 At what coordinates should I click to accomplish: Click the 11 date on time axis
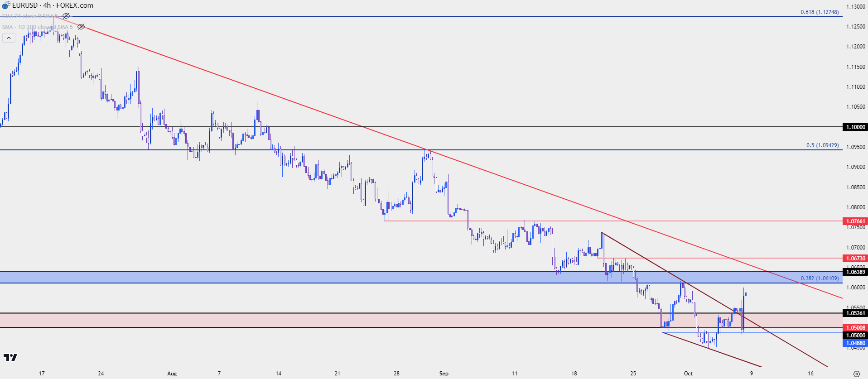pyautogui.click(x=515, y=374)
